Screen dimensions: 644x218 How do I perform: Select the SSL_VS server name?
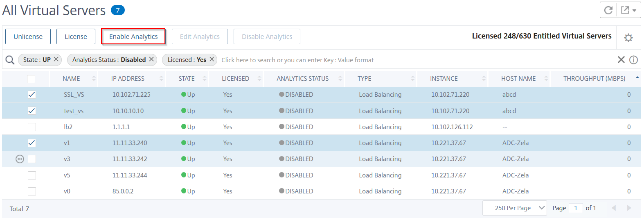74,95
